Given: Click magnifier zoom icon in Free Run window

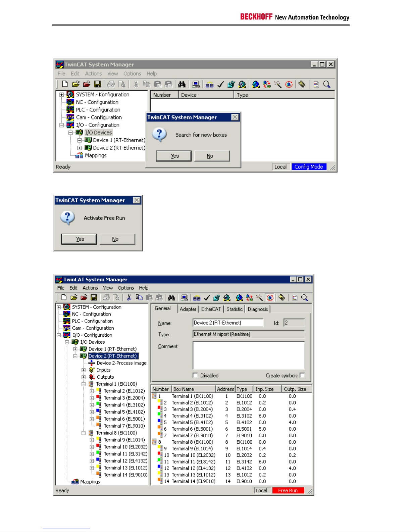Looking at the screenshot, I should click(304, 298).
